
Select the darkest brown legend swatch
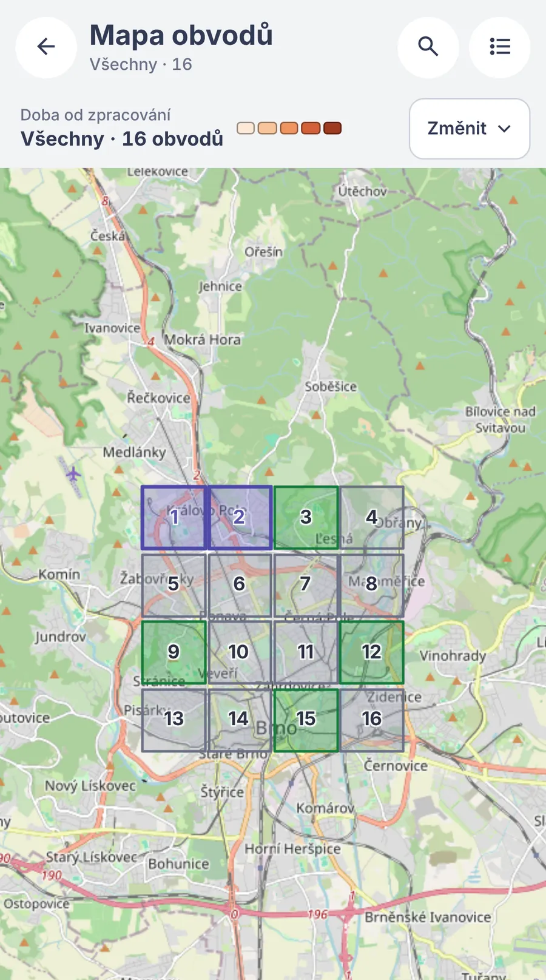coord(332,128)
